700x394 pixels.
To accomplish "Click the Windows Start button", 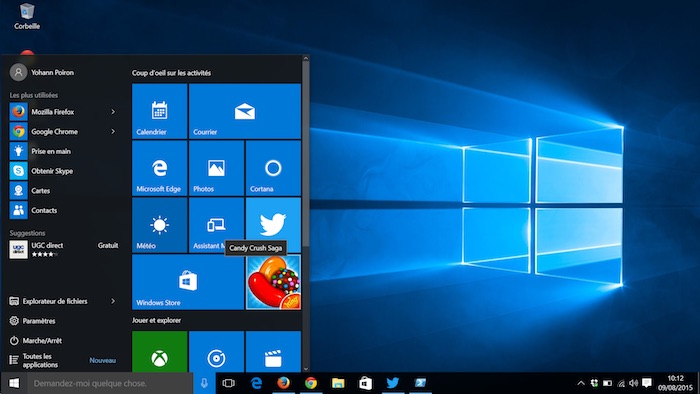I will tap(14, 383).
